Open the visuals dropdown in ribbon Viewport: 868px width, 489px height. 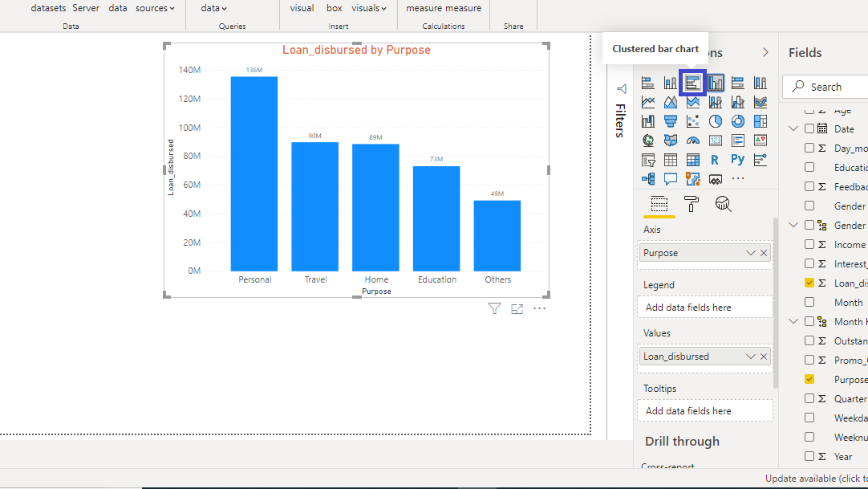click(x=369, y=8)
